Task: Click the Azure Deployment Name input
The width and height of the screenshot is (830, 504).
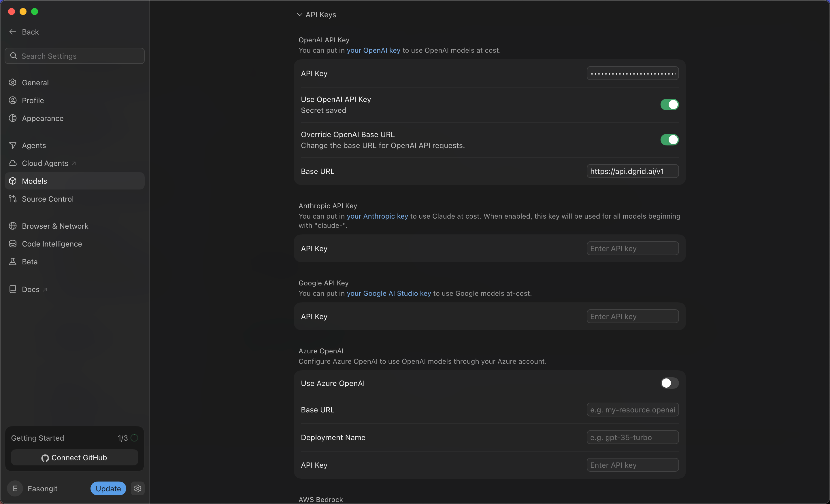Action: 633,437
